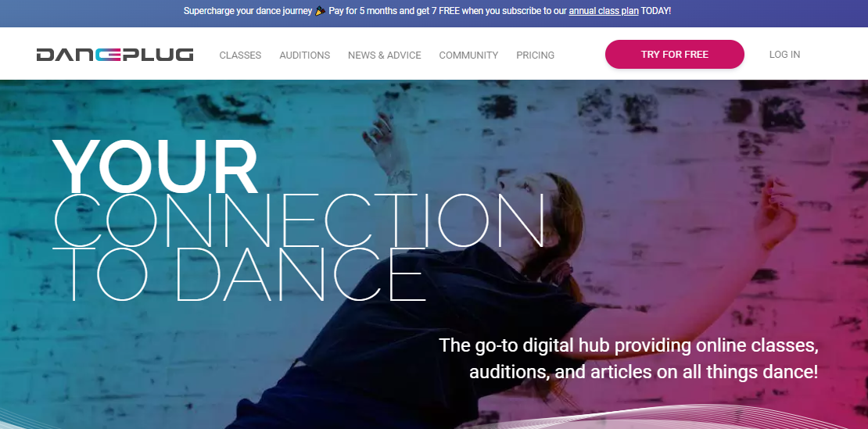Image resolution: width=868 pixels, height=429 pixels.
Task: Click the 'CONNECTION' headline text
Action: [299, 220]
